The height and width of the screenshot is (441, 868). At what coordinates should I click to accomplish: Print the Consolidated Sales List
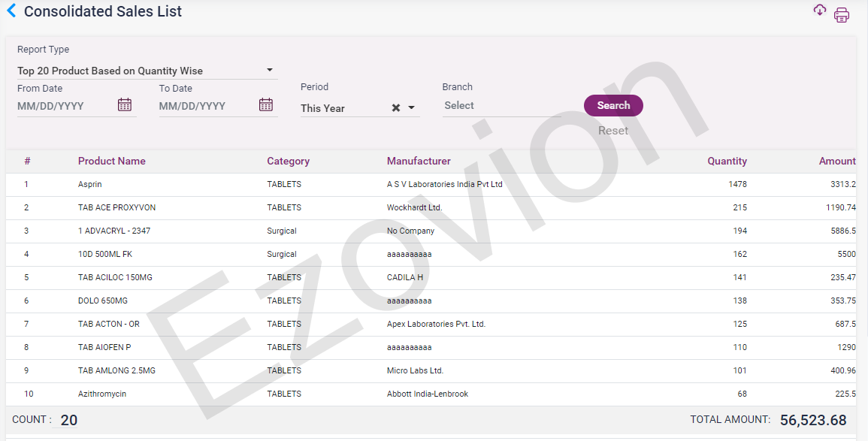tap(842, 14)
